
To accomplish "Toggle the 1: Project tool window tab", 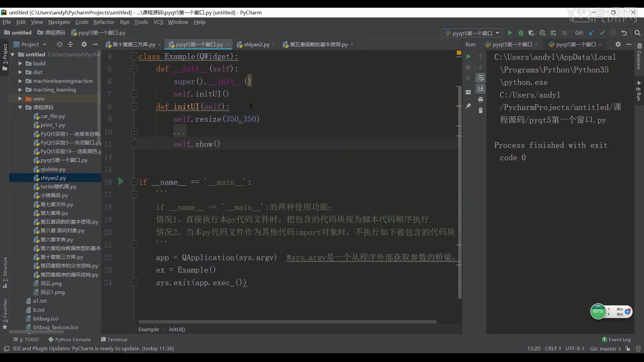I will coord(4,57).
